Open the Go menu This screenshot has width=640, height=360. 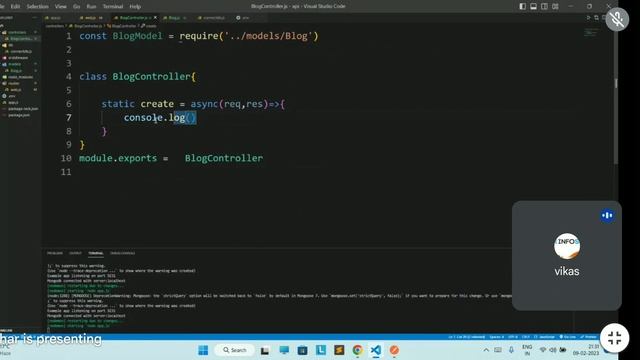76,7
